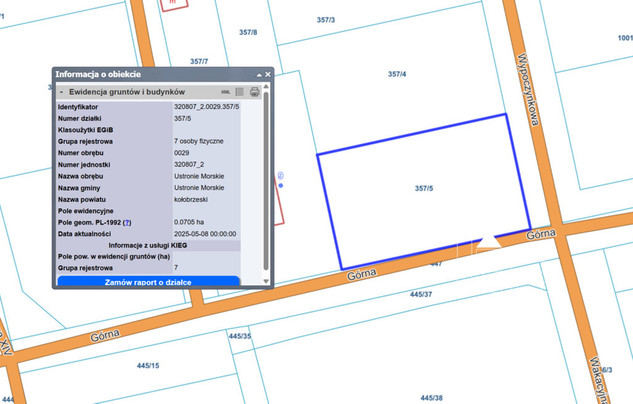Click the Zamów raport o działce button

point(148,283)
